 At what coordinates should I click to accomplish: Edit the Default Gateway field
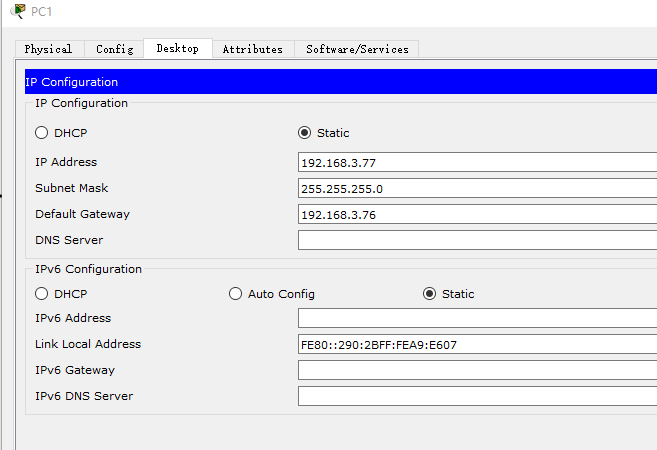476,214
